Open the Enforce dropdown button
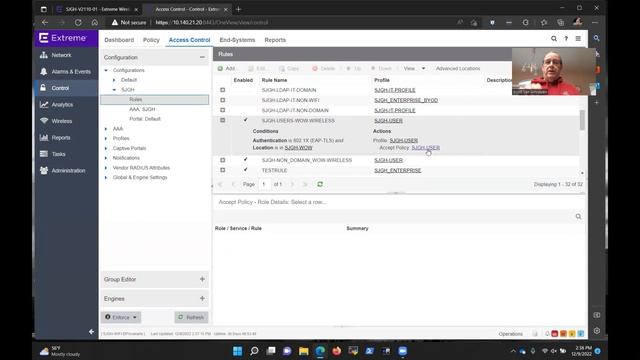Image resolution: width=640 pixels, height=360 pixels. pos(121,317)
